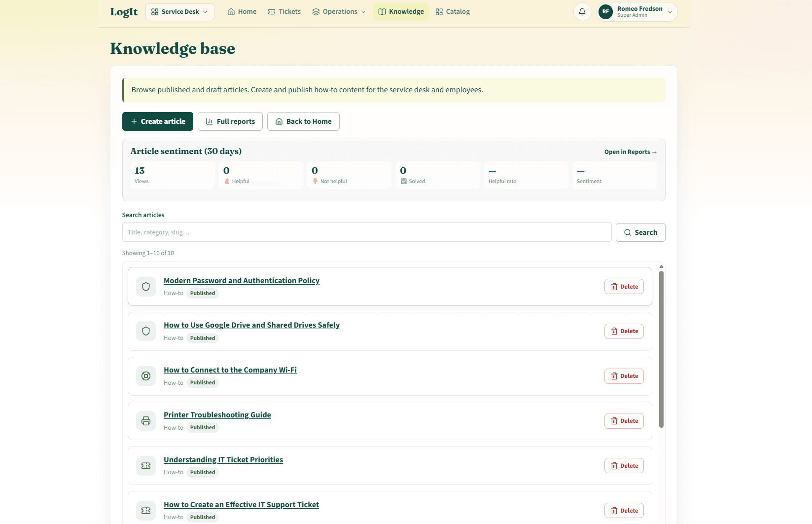
Task: Delete the Effective IT Support Ticket article
Action: 624,511
